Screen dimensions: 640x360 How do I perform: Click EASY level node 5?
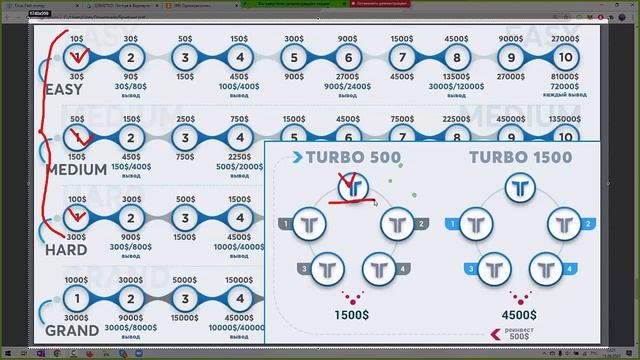[294, 58]
